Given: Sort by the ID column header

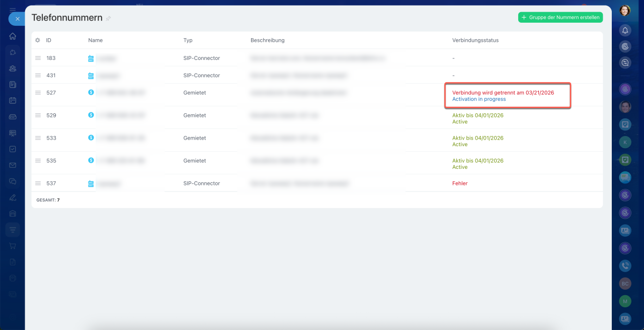Looking at the screenshot, I should pyautogui.click(x=49, y=40).
